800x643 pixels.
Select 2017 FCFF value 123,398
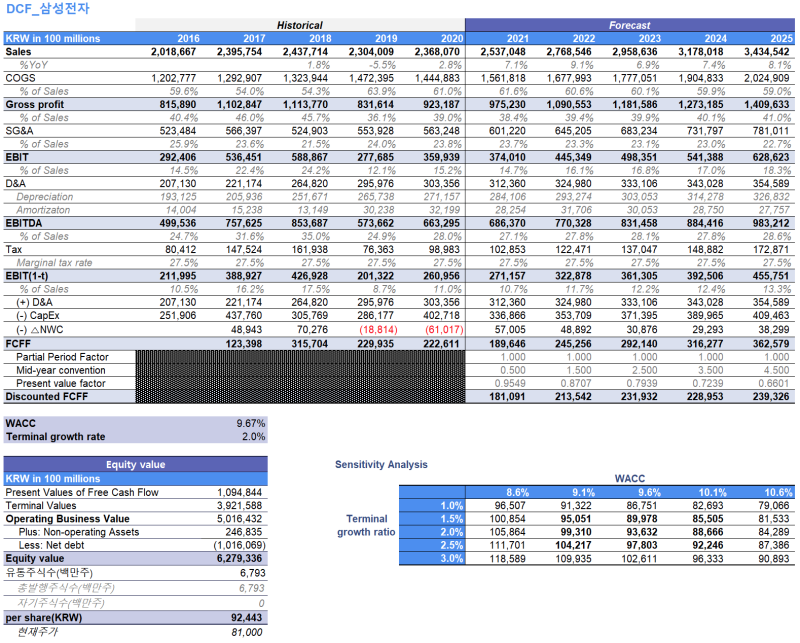pos(243,344)
